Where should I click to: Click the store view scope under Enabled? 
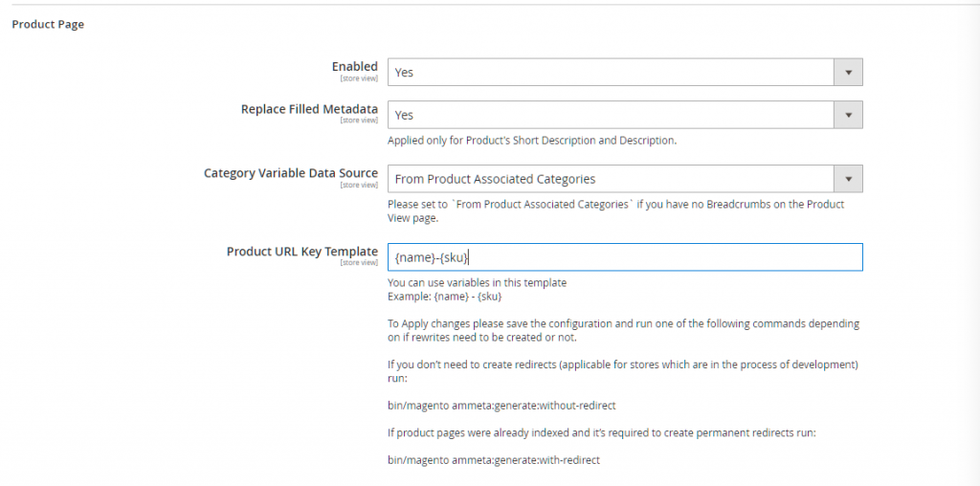click(x=359, y=78)
